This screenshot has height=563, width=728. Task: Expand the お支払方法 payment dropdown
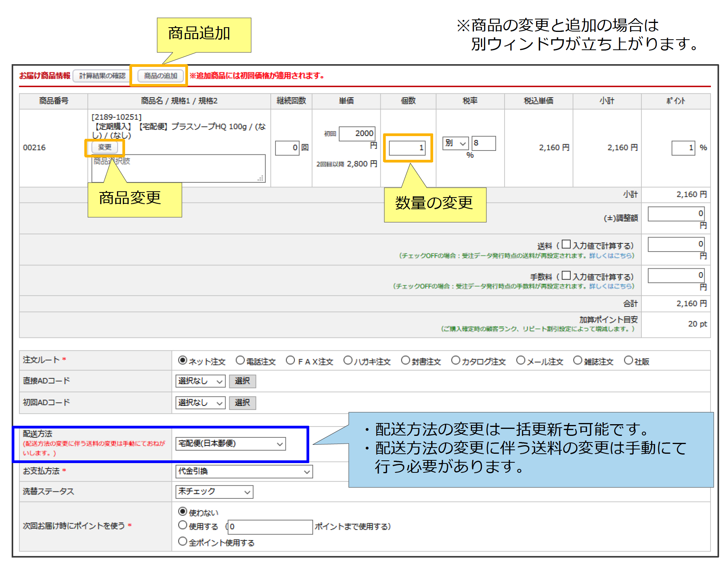[244, 472]
